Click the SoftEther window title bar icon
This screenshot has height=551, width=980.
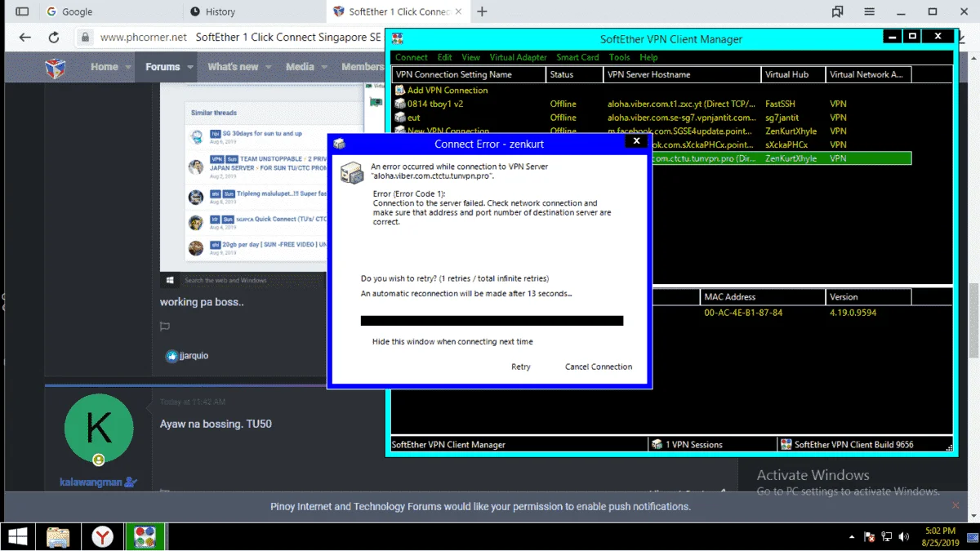point(398,38)
